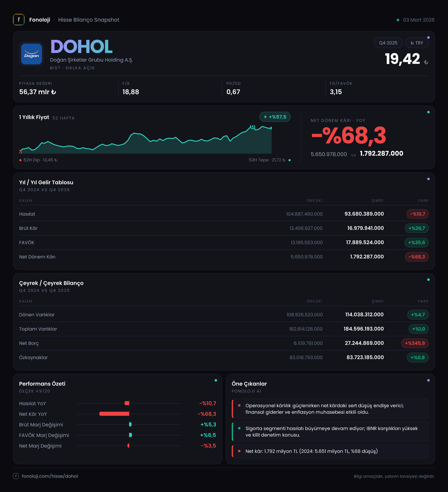Click the Hasılat -%10,7 change badge
448x492 pixels.
pyautogui.click(x=417, y=214)
